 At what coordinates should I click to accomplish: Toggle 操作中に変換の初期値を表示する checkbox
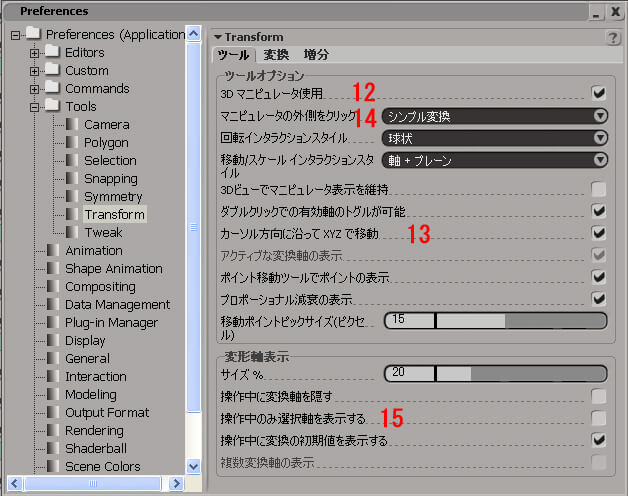599,440
